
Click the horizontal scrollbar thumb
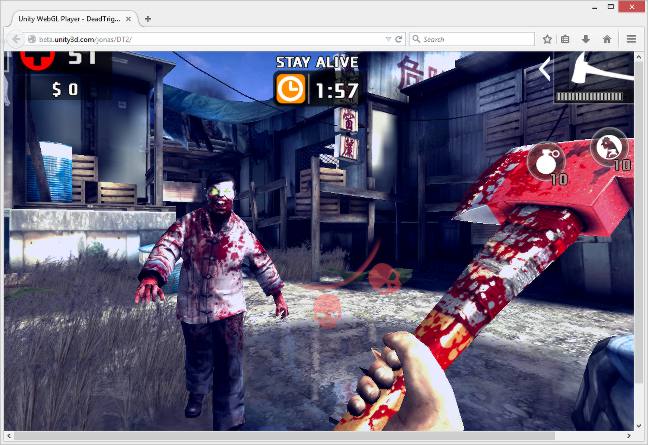pyautogui.click(x=284, y=436)
